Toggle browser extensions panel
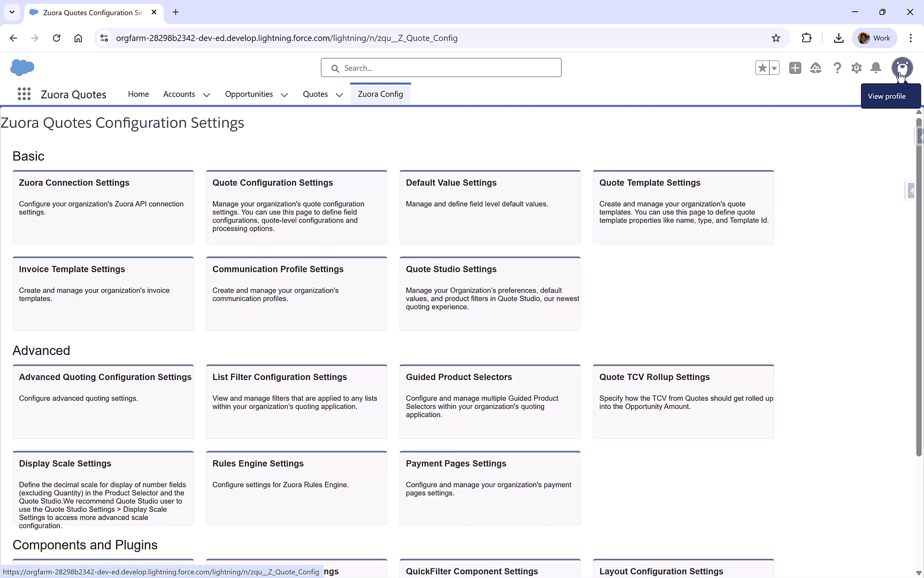 (x=806, y=38)
